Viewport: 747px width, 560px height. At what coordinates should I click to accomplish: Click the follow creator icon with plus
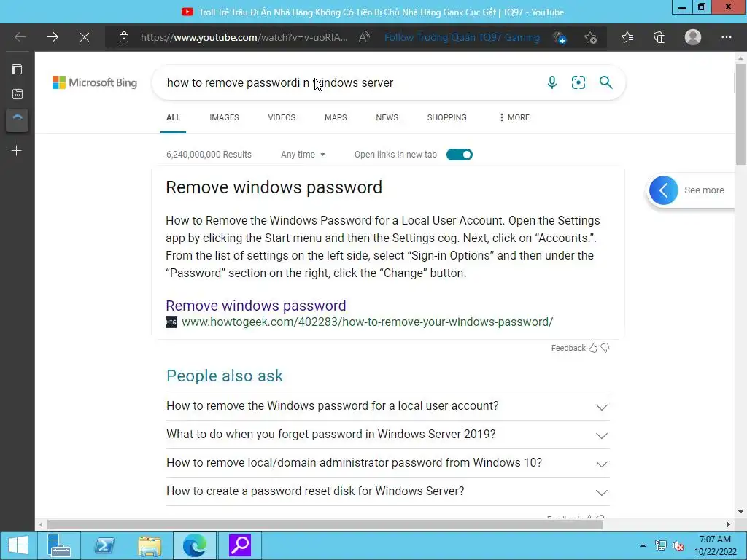[560, 38]
